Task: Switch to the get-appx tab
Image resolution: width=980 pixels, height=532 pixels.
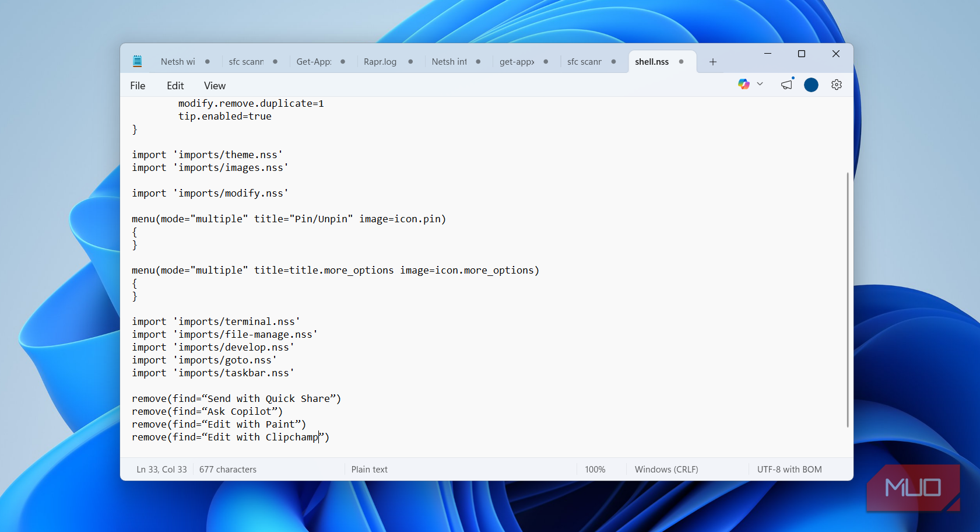Action: (517, 62)
